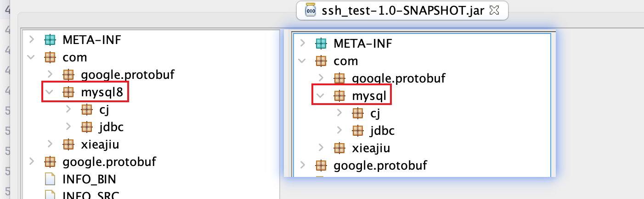Click the jdbc package icon in right tree

[x=357, y=131]
